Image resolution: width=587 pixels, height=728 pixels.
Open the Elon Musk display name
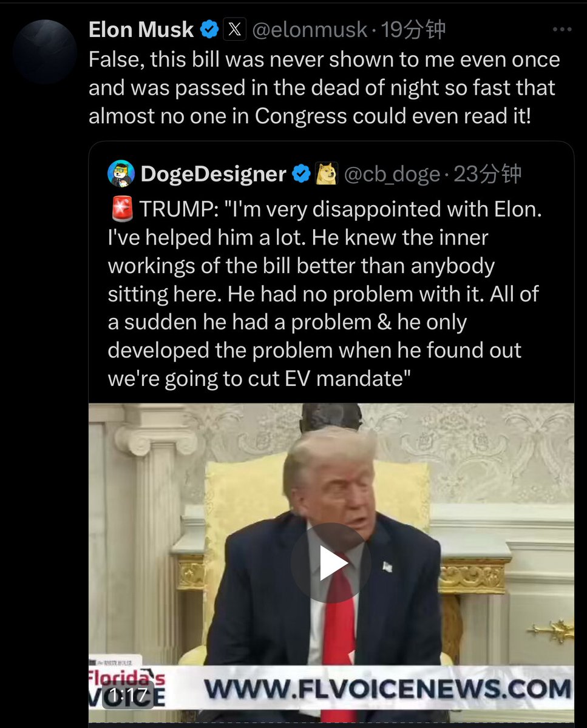(x=141, y=29)
